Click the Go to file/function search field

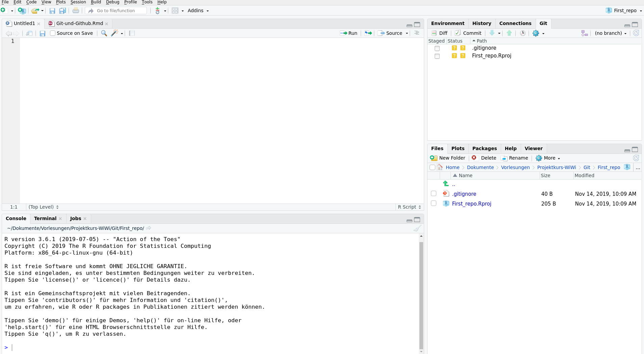(x=116, y=11)
